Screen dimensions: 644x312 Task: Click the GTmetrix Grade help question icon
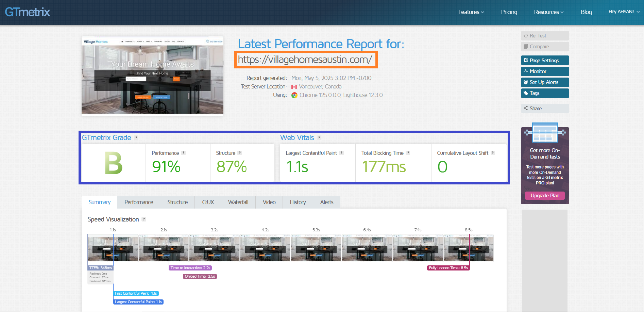point(136,138)
